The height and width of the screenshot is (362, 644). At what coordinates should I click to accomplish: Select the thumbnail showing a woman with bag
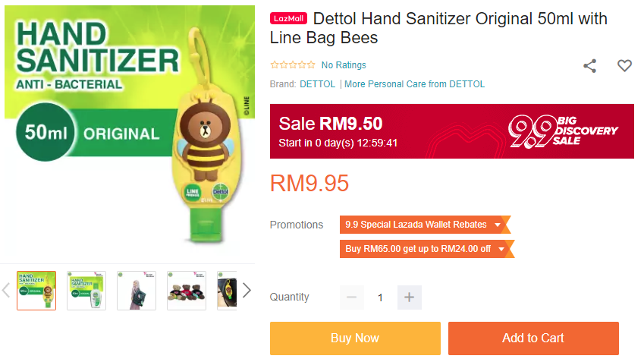137,291
